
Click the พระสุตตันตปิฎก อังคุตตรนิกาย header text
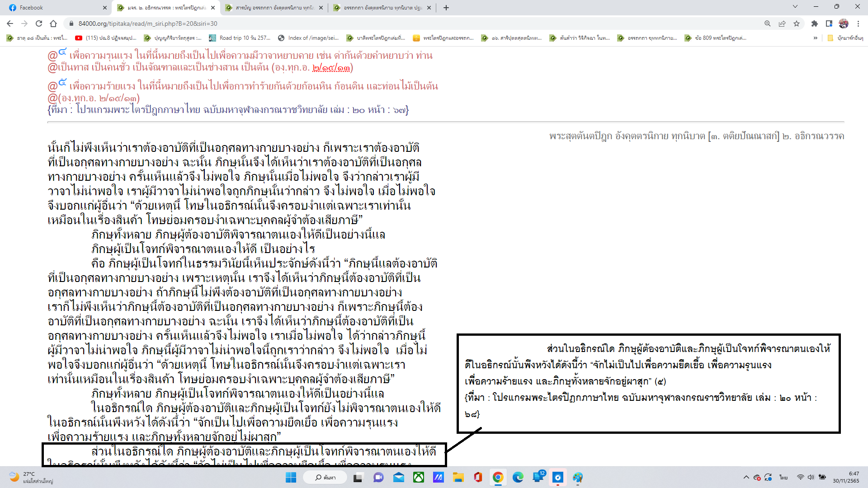pos(696,136)
